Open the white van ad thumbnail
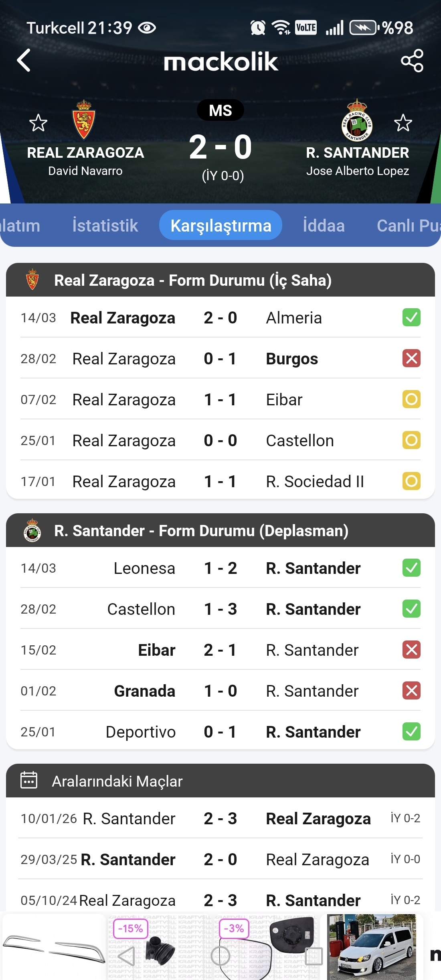Screen dimensions: 441x980 [371, 946]
